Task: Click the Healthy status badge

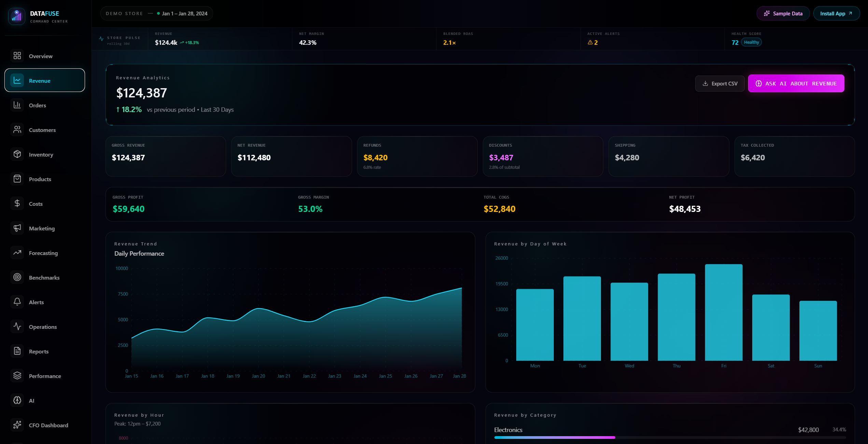Action: click(751, 42)
